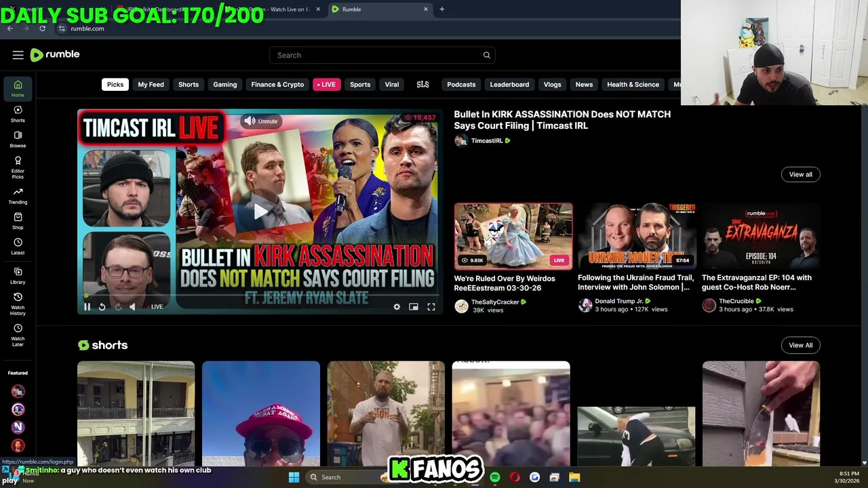Screen dimensions: 868x488
Task: Click the video progress bar
Action: [x=260, y=296]
